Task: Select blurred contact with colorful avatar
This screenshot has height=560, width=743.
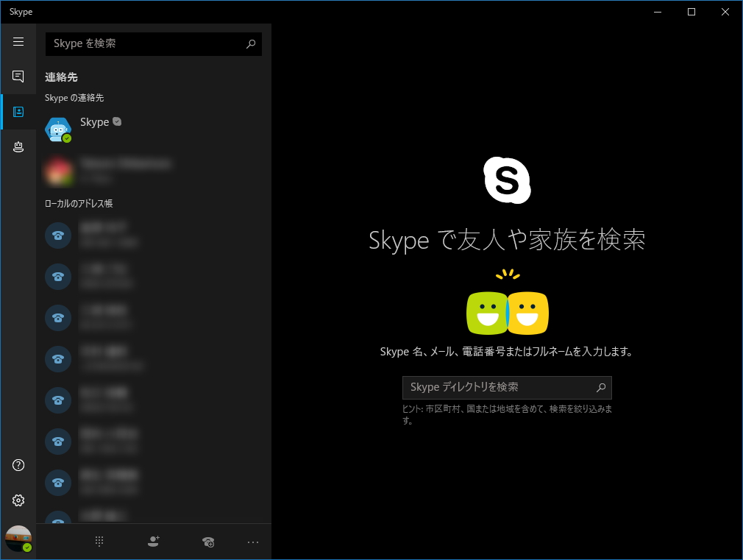Action: click(154, 171)
